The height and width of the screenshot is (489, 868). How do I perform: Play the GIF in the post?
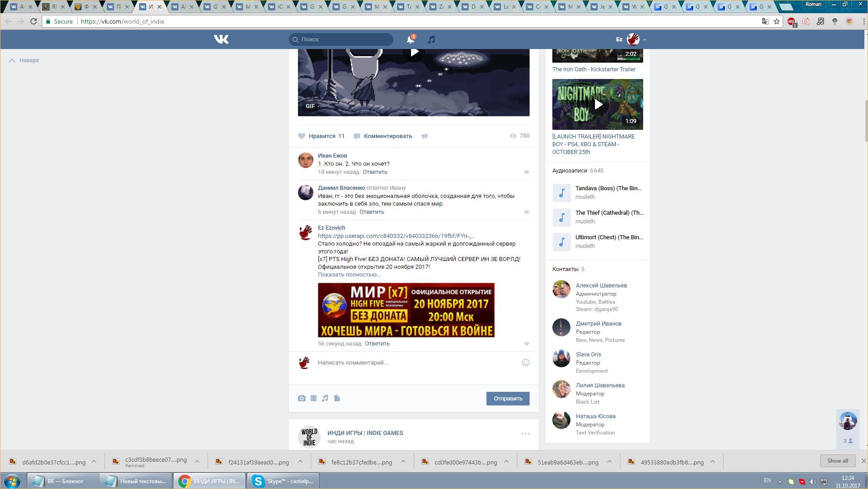pyautogui.click(x=414, y=52)
